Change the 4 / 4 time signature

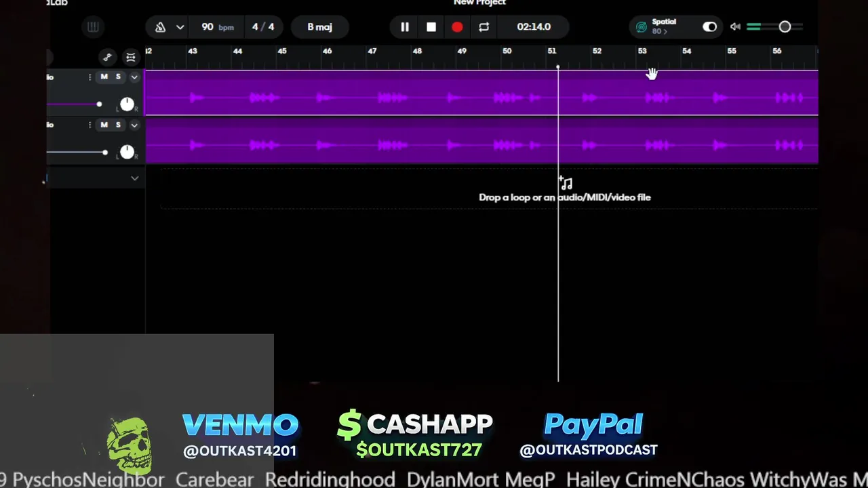click(263, 27)
